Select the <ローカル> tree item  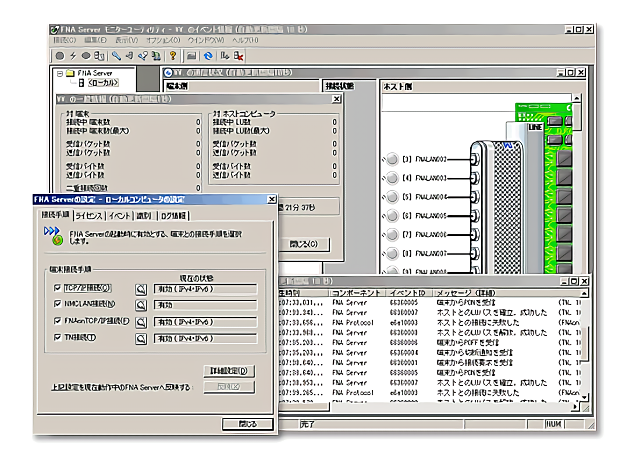click(103, 83)
